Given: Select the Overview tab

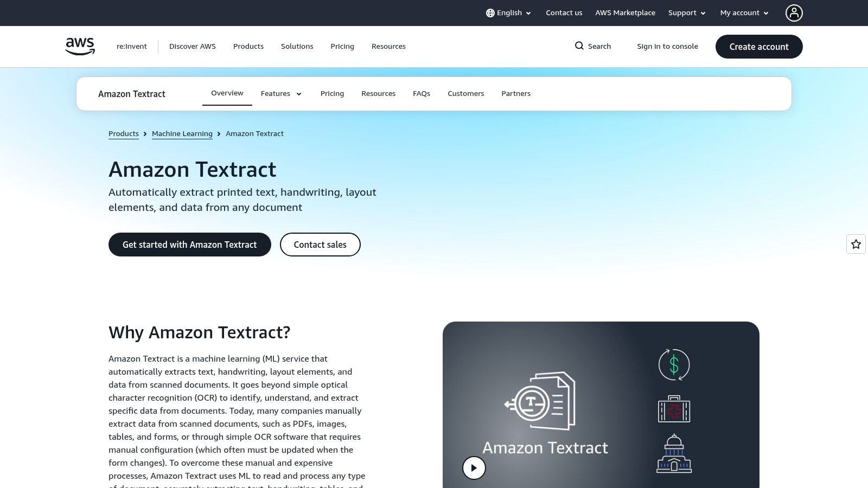Looking at the screenshot, I should (x=227, y=93).
